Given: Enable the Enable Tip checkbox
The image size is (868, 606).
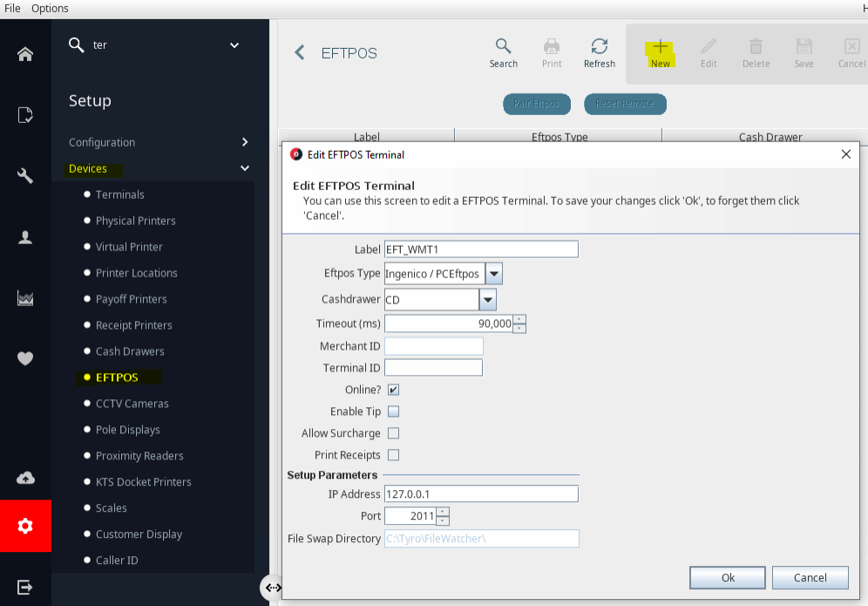Looking at the screenshot, I should coord(394,412).
